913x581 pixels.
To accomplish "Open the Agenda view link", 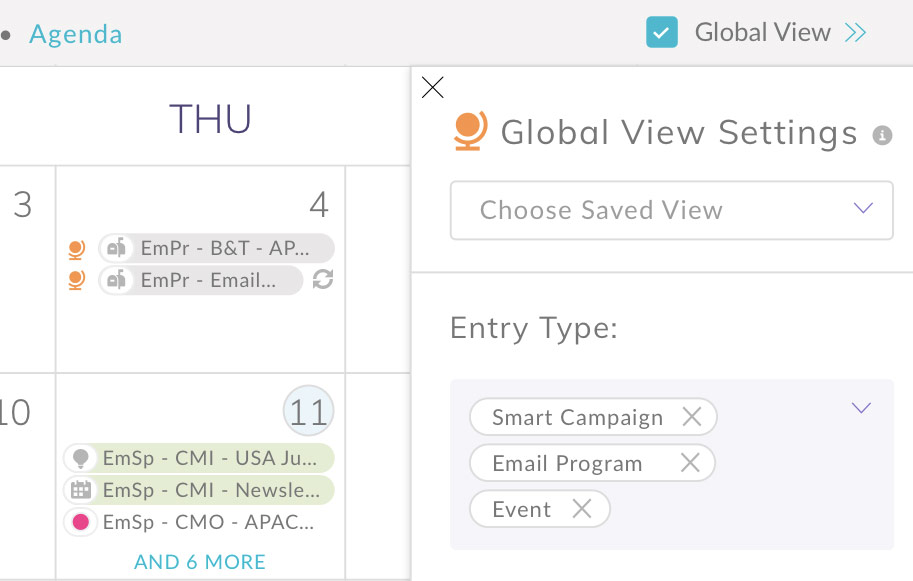I will click(76, 35).
